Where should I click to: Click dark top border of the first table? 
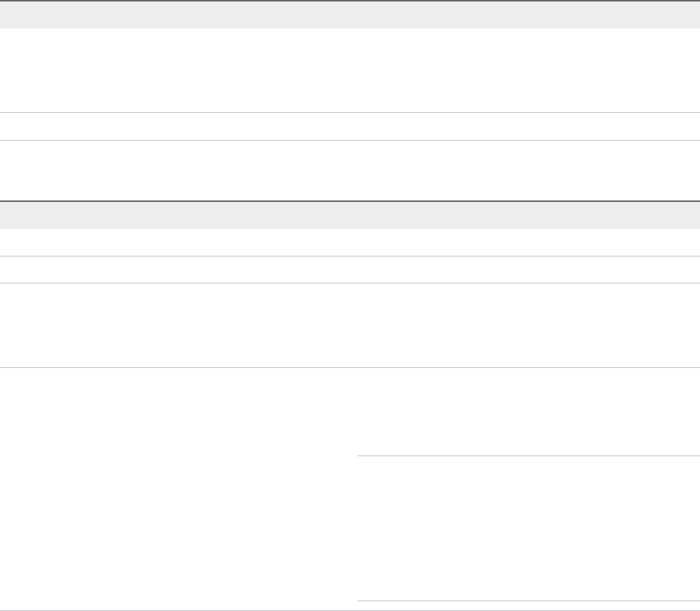pyautogui.click(x=350, y=1)
